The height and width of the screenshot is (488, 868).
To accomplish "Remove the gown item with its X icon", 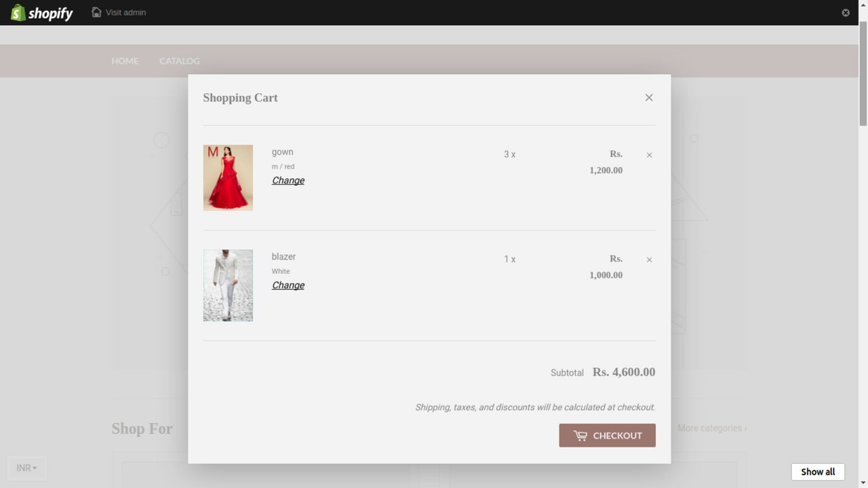I will click(x=648, y=155).
